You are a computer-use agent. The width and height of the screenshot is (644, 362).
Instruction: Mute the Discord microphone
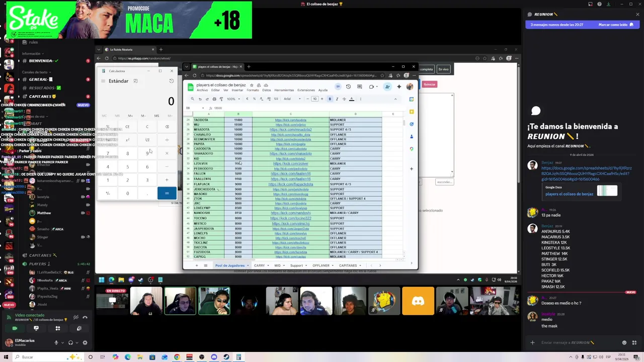(56, 342)
